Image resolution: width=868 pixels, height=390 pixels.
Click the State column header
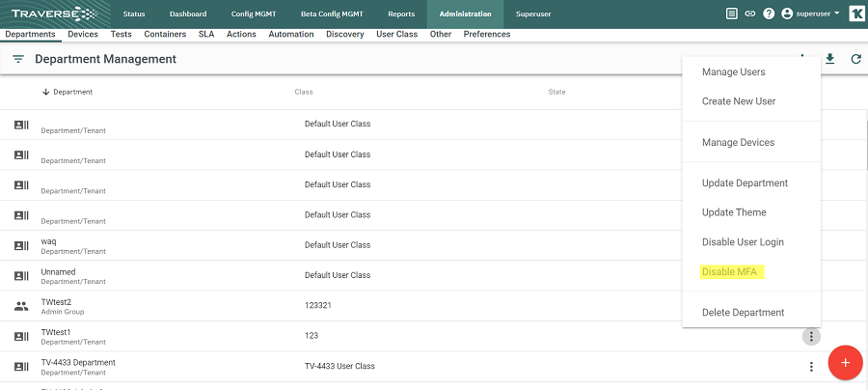556,92
